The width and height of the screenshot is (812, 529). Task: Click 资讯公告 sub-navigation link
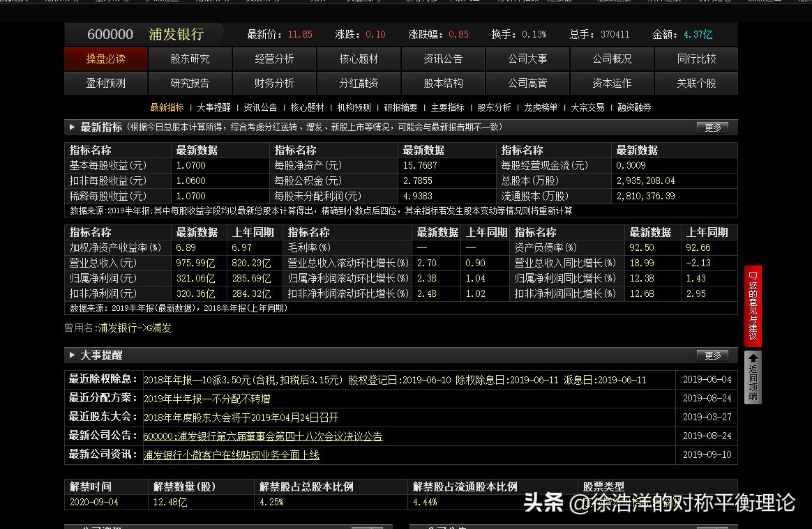[260, 107]
